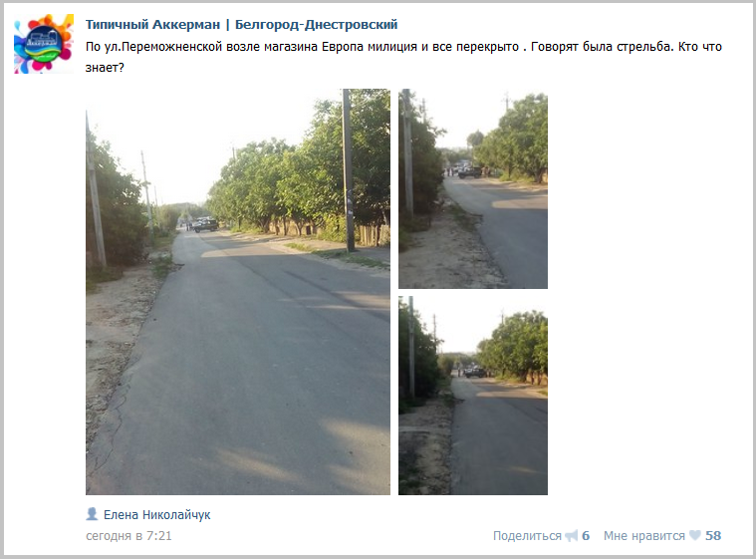Screen dimensions: 756x559
Task: Show the 58 likes count
Action: [713, 536]
